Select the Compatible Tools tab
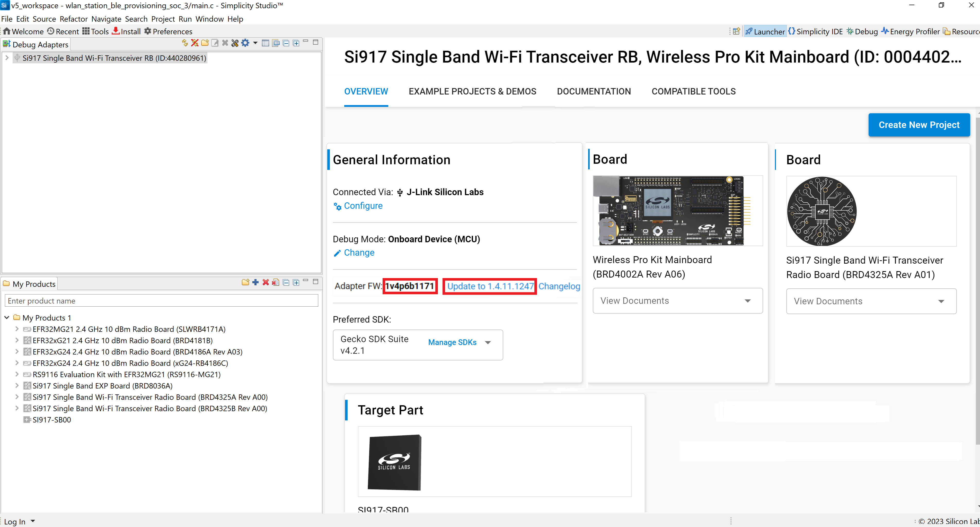This screenshot has height=527, width=980. coord(694,91)
